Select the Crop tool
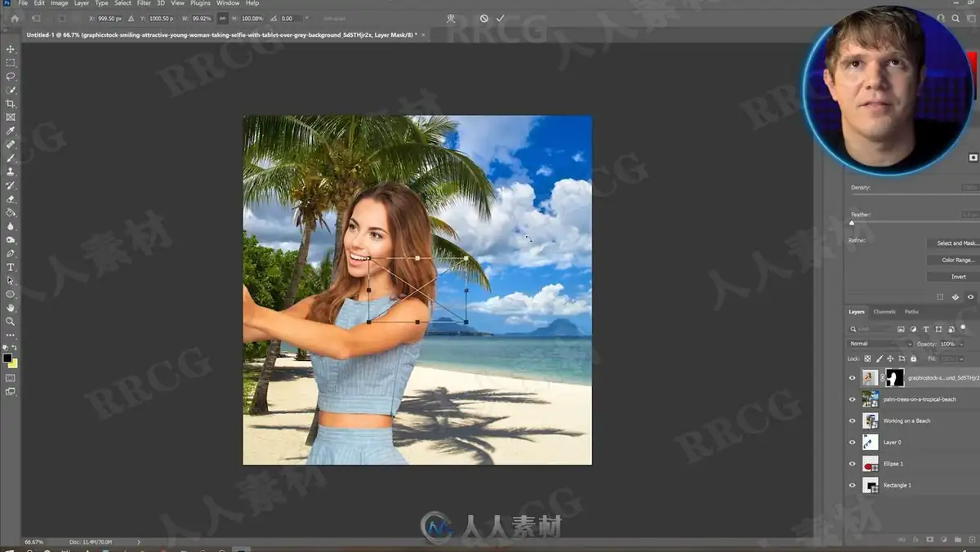Image resolution: width=980 pixels, height=552 pixels. tap(11, 104)
